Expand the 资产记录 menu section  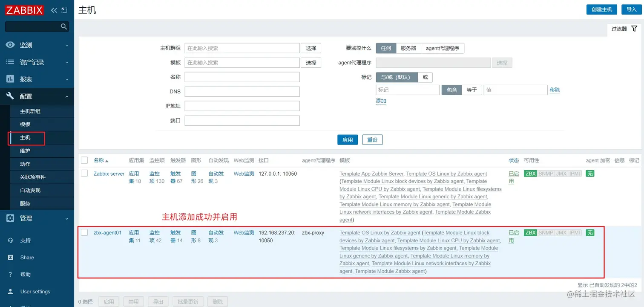37,62
